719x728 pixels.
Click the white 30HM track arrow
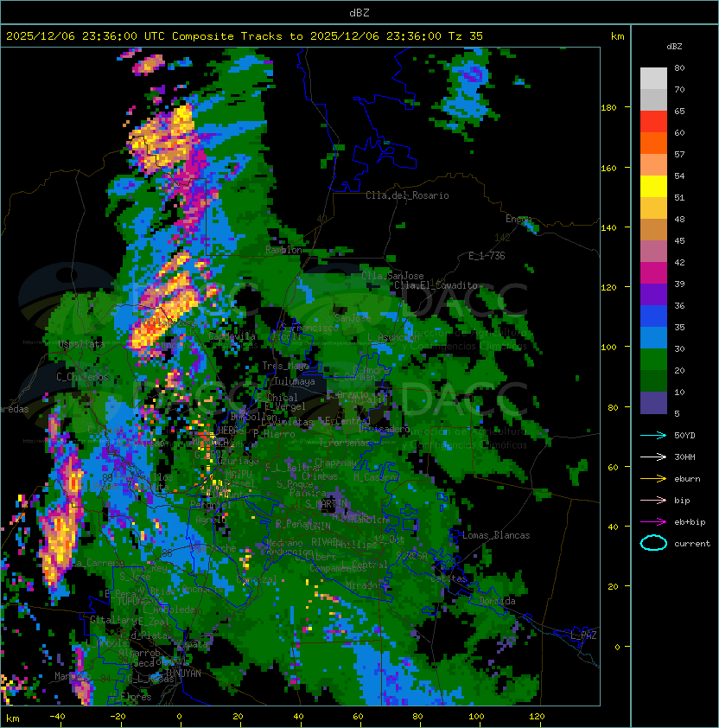pos(653,457)
